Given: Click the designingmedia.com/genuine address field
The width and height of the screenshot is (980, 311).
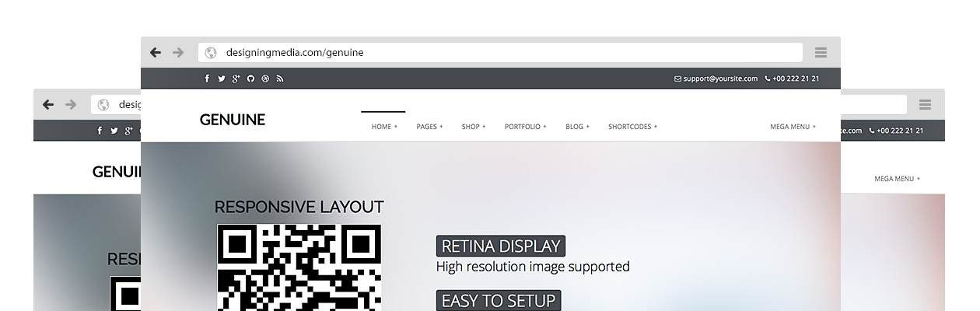Looking at the screenshot, I should [500, 52].
